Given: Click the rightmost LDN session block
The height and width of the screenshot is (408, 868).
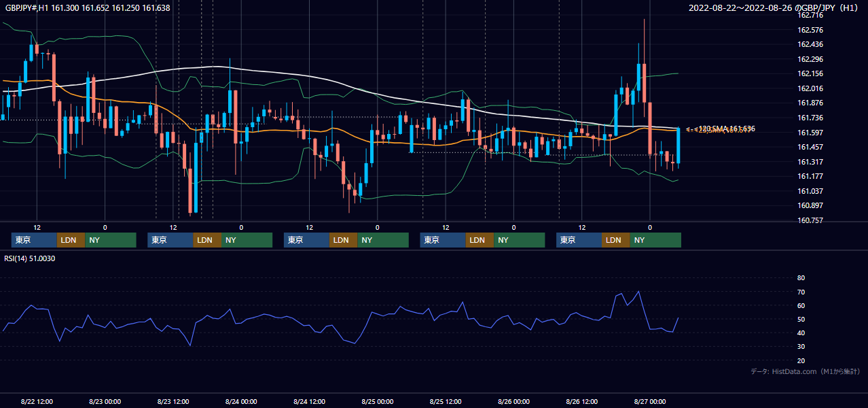Looking at the screenshot, I should 615,240.
